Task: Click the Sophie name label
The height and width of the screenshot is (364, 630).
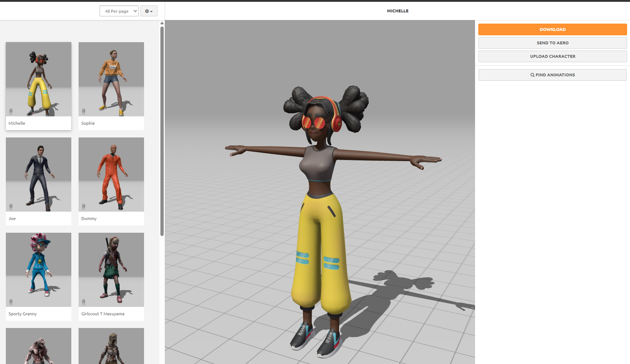Action: [88, 123]
